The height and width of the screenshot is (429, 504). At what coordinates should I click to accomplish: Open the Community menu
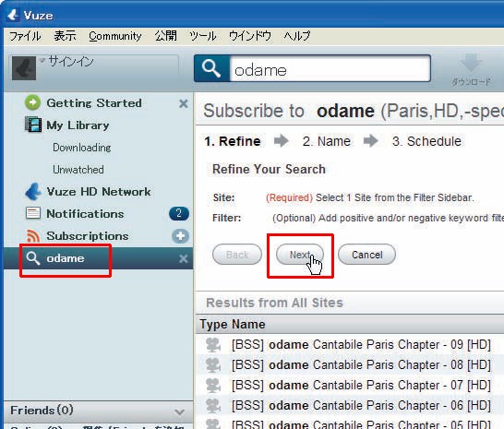(115, 36)
